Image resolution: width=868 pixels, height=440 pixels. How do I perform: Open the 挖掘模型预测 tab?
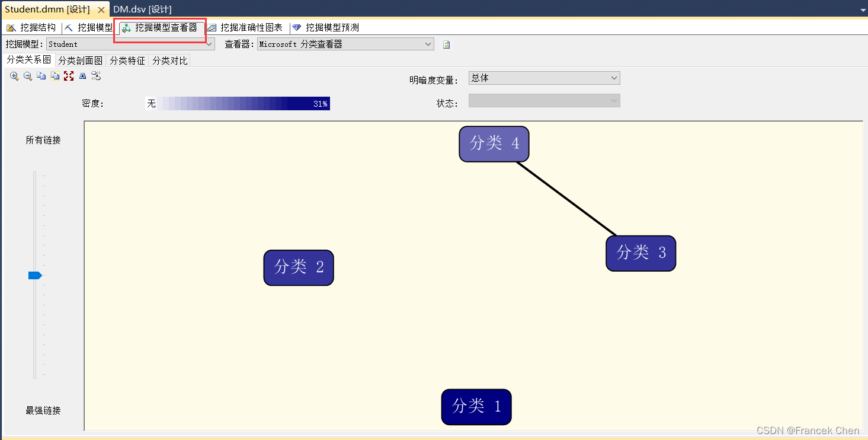(326, 27)
